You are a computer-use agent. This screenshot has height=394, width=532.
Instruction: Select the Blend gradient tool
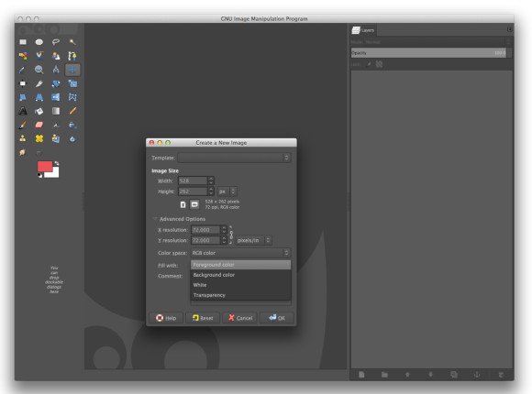(56, 111)
